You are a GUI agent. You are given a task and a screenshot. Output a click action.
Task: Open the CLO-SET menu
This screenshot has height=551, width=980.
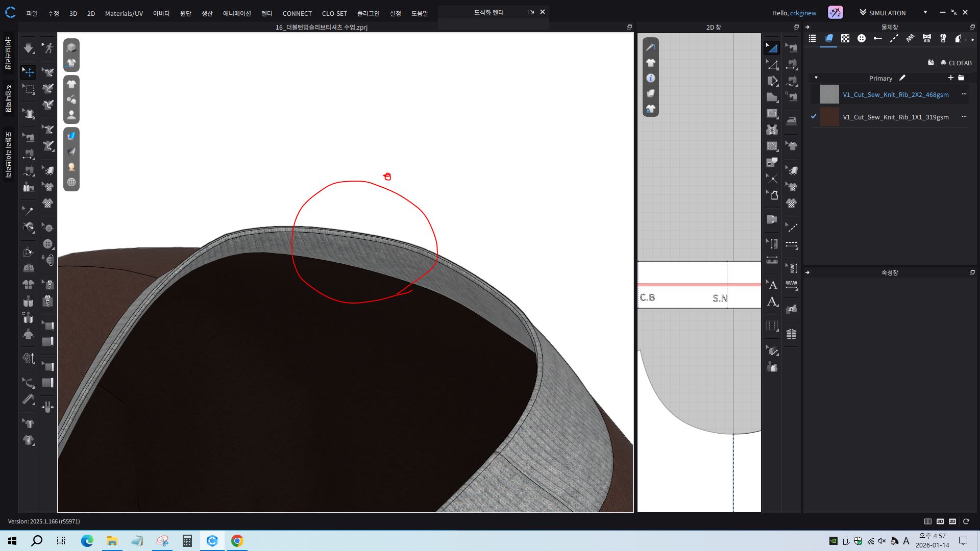point(334,13)
